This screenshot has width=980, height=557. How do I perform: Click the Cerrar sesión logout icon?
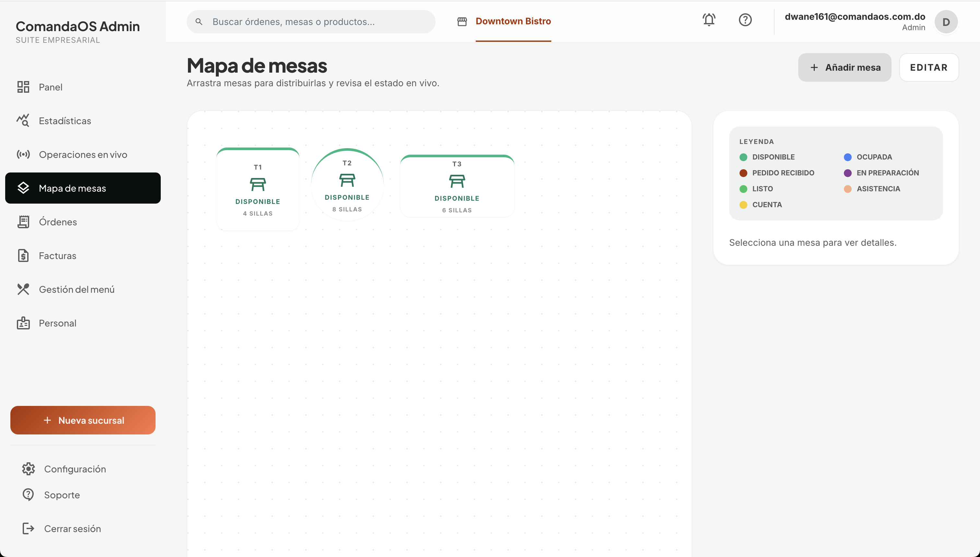28,528
